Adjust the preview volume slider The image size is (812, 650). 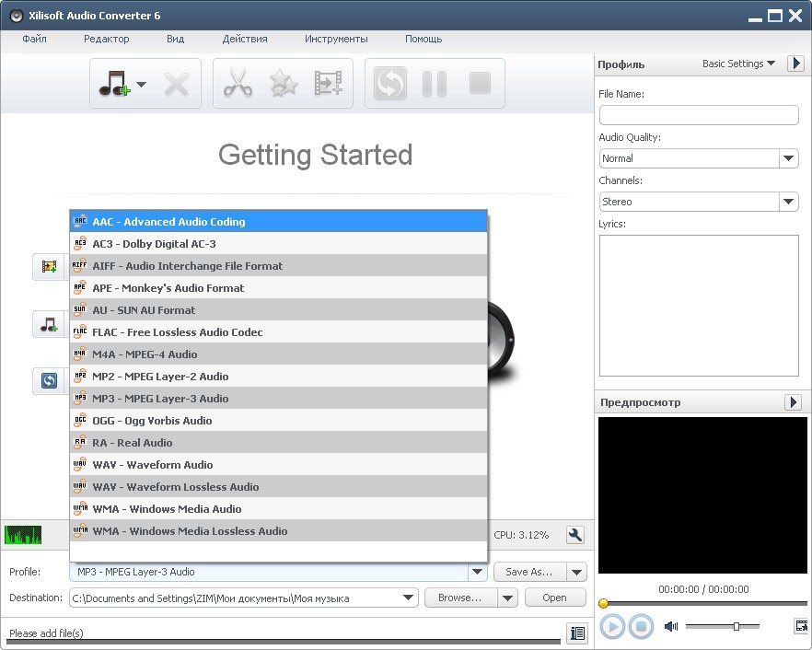[736, 626]
